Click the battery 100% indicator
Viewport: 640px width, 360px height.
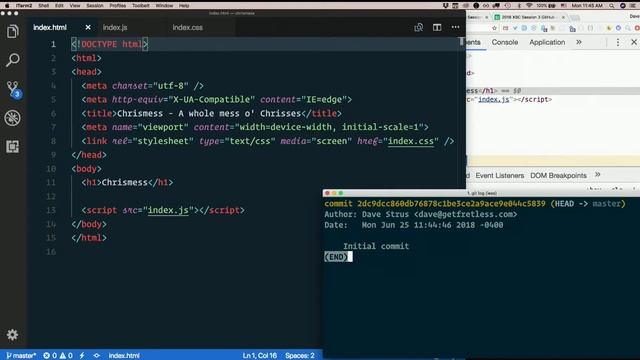coord(546,6)
